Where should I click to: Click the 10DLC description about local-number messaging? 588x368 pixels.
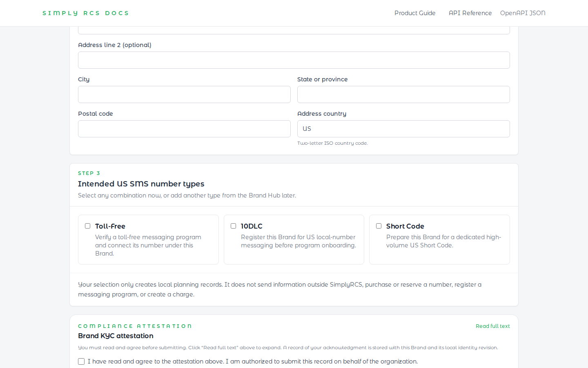(298, 241)
